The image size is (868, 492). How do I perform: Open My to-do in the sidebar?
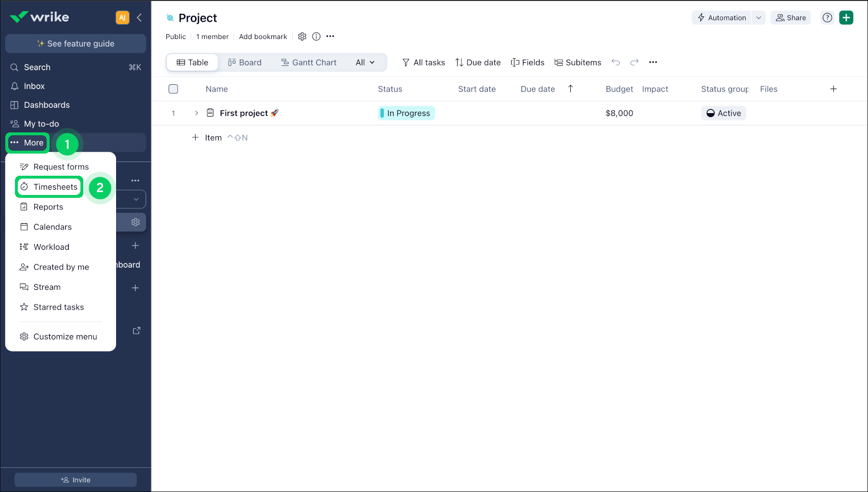coord(40,123)
